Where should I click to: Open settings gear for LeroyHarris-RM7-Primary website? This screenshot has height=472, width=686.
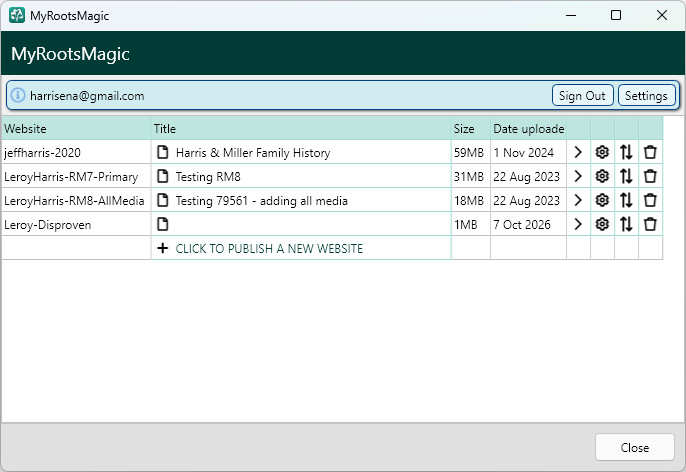(602, 176)
